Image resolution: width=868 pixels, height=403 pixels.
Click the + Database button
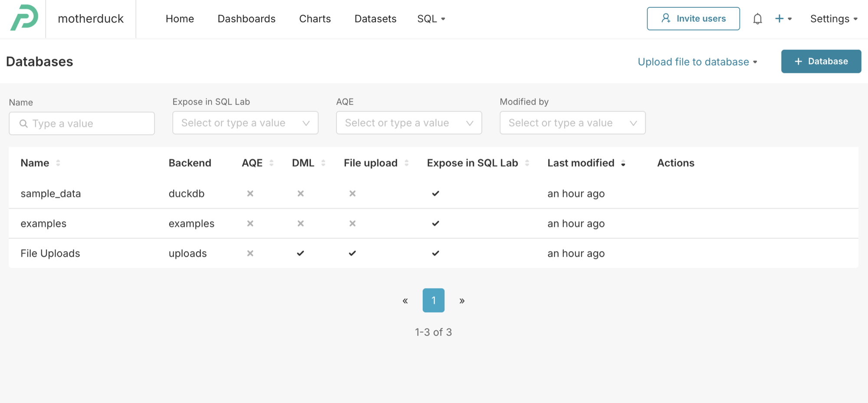(x=821, y=61)
